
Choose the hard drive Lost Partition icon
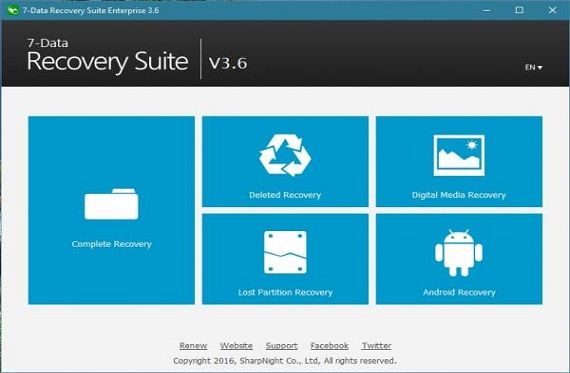[285, 252]
